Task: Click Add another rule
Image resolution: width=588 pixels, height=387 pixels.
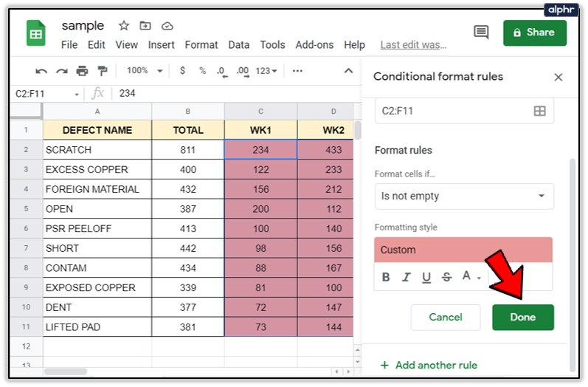Action: [428, 365]
